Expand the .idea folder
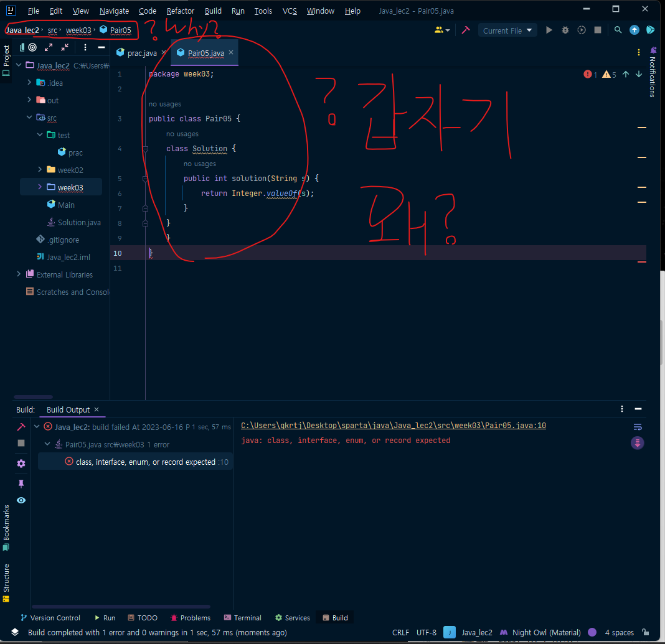This screenshot has width=665, height=644. tap(29, 82)
